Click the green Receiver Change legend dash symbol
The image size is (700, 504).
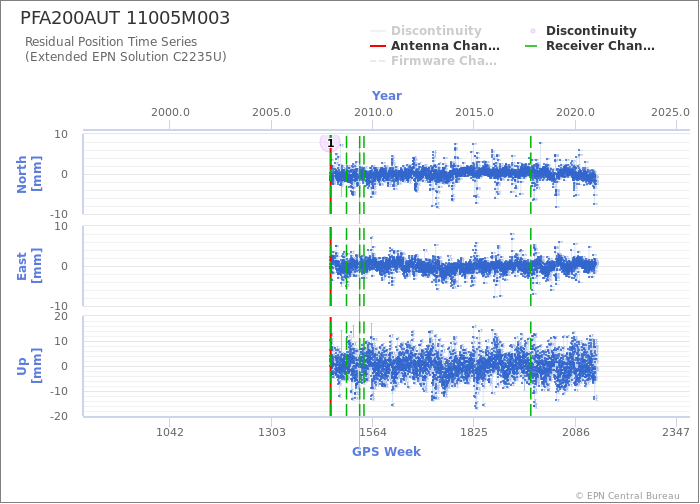(531, 46)
